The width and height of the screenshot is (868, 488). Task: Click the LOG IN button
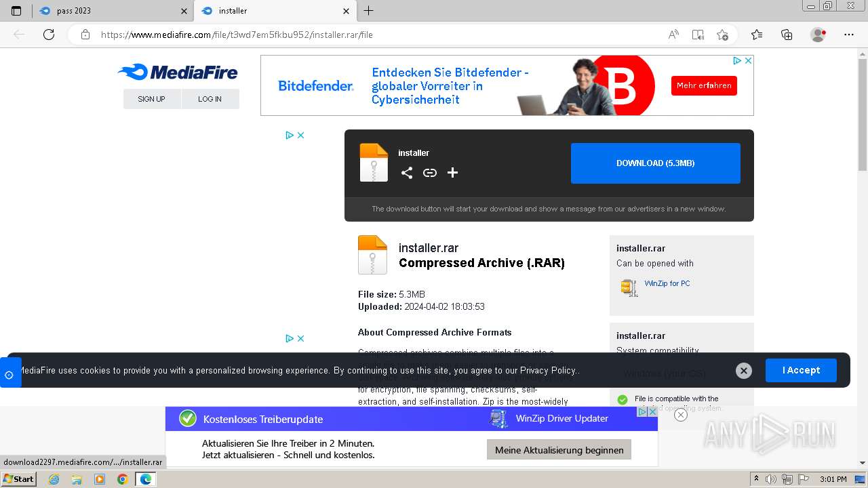click(210, 99)
